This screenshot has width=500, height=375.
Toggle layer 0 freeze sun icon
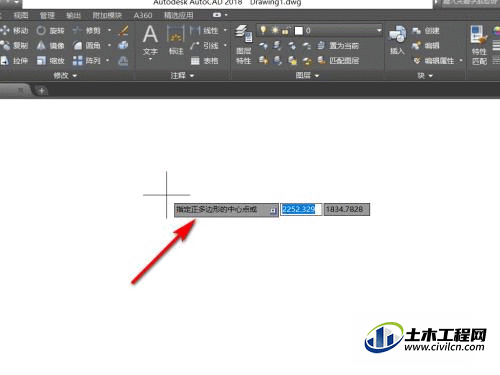tap(275, 30)
